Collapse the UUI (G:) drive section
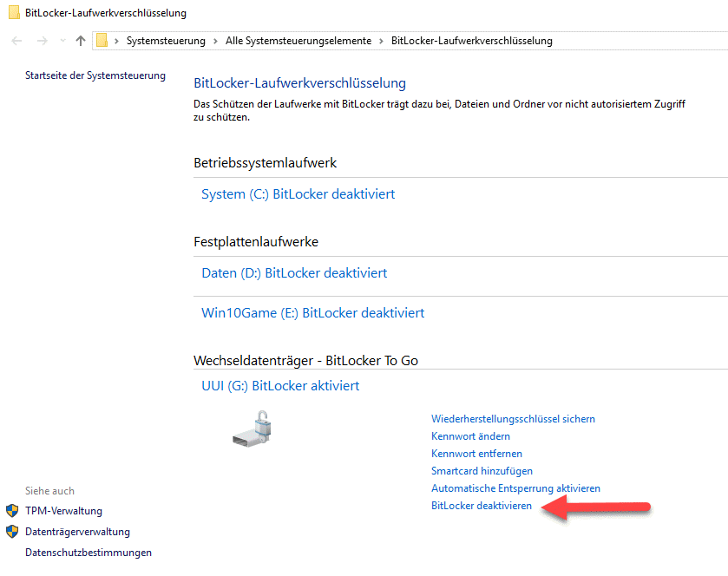The width and height of the screenshot is (728, 576). [280, 385]
